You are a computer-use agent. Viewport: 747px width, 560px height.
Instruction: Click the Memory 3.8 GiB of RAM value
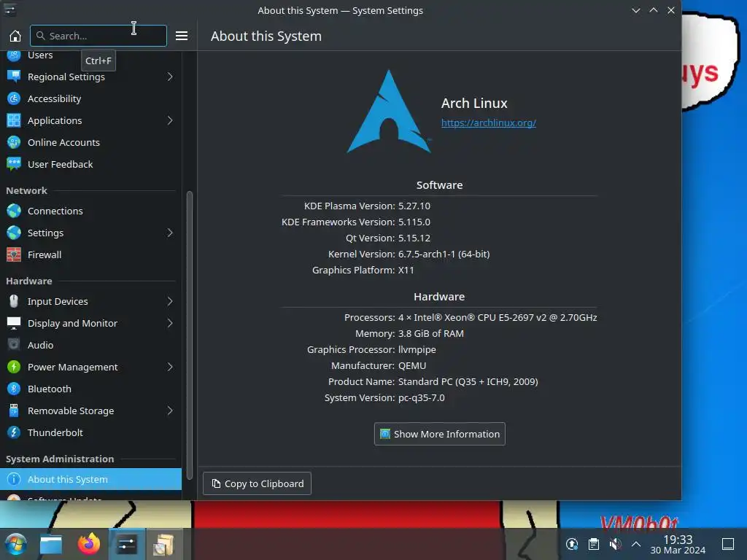[x=430, y=334]
